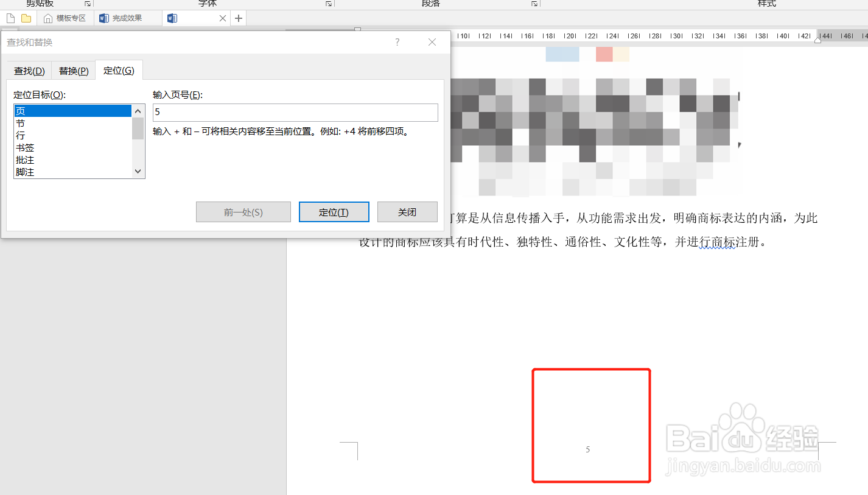Image resolution: width=868 pixels, height=495 pixels.
Task: Click the help question mark in the dialog
Action: tap(397, 42)
